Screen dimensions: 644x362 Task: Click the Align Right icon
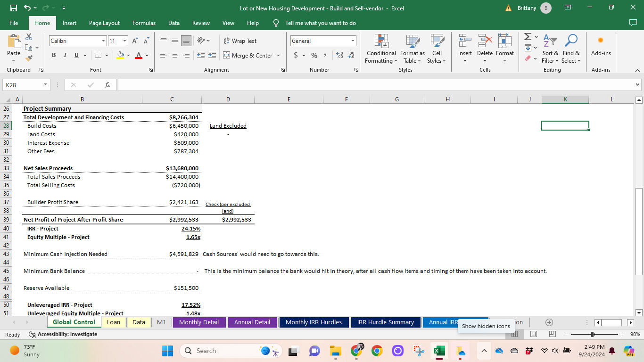pyautogui.click(x=186, y=55)
